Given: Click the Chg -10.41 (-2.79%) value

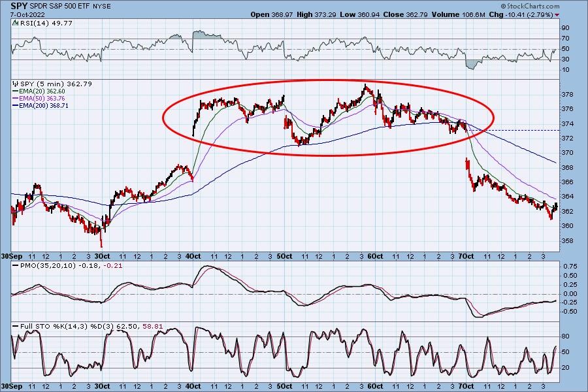Looking at the screenshot, I should pyautogui.click(x=521, y=14).
